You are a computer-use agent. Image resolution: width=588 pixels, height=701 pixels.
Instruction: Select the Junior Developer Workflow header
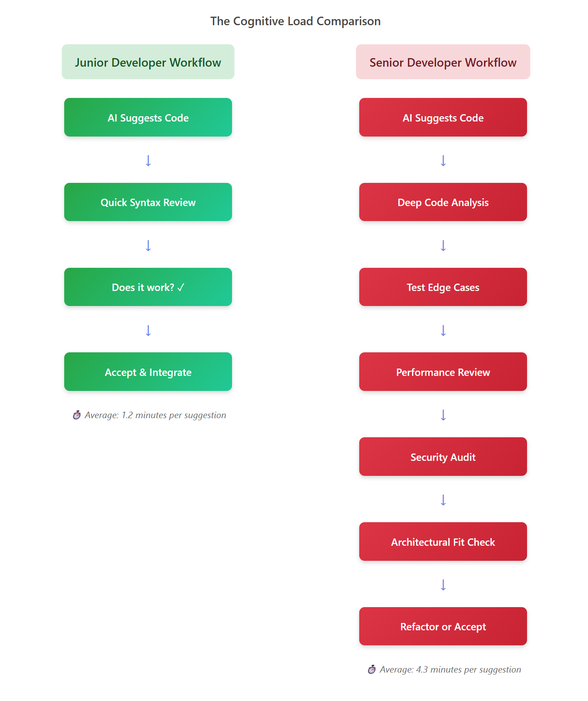(x=148, y=62)
